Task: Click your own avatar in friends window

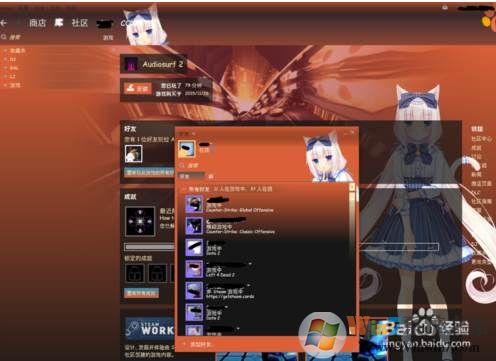Action: point(186,149)
